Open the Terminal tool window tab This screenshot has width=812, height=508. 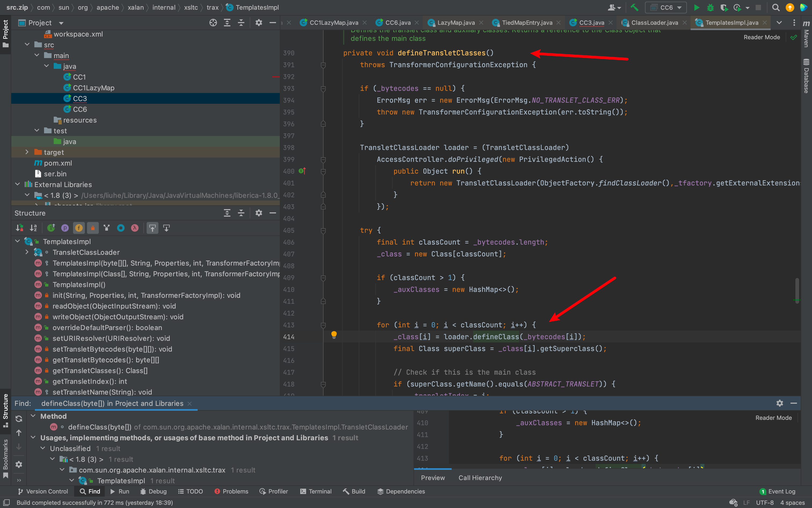point(316,491)
